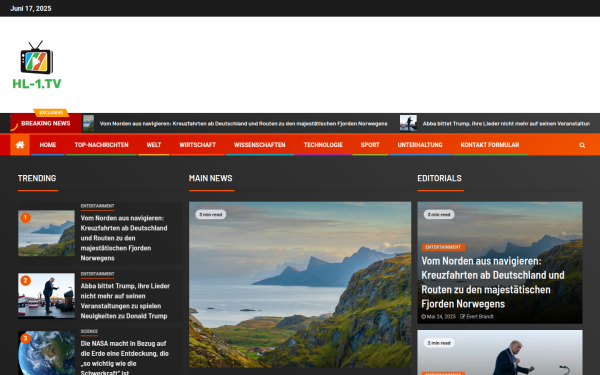
Task: Go to the HOME menu item
Action: coord(48,145)
